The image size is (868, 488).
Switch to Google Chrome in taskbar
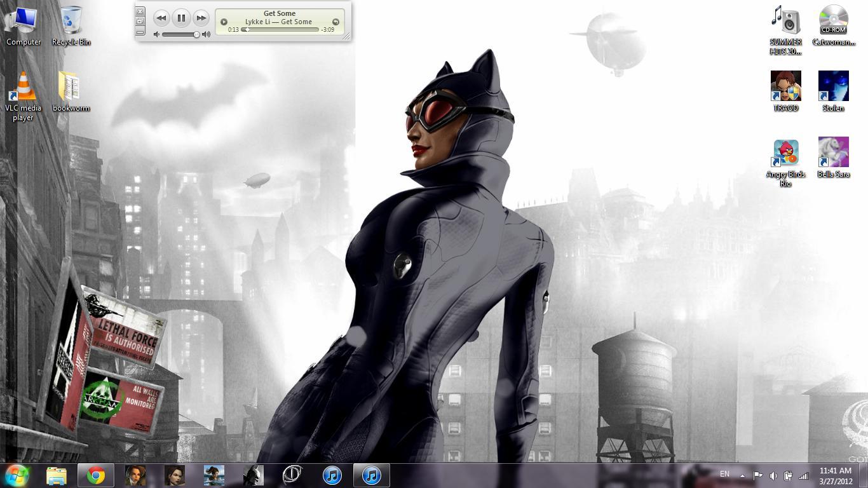96,475
